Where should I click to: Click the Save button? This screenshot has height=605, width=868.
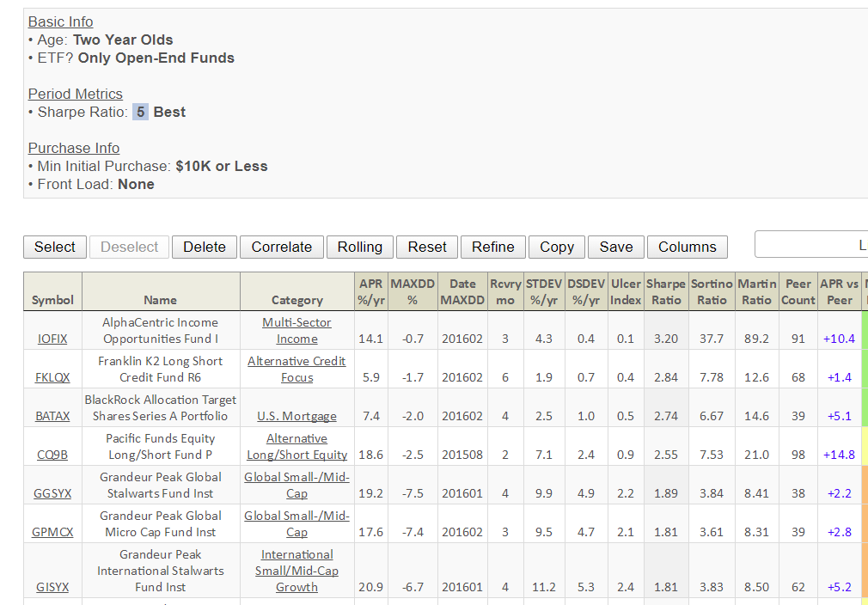(615, 247)
